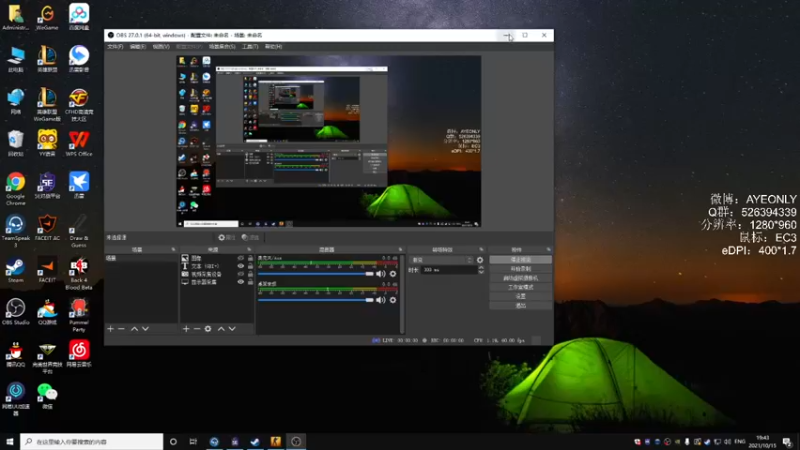Open settings gear for Mic/Aux audio

[393, 274]
